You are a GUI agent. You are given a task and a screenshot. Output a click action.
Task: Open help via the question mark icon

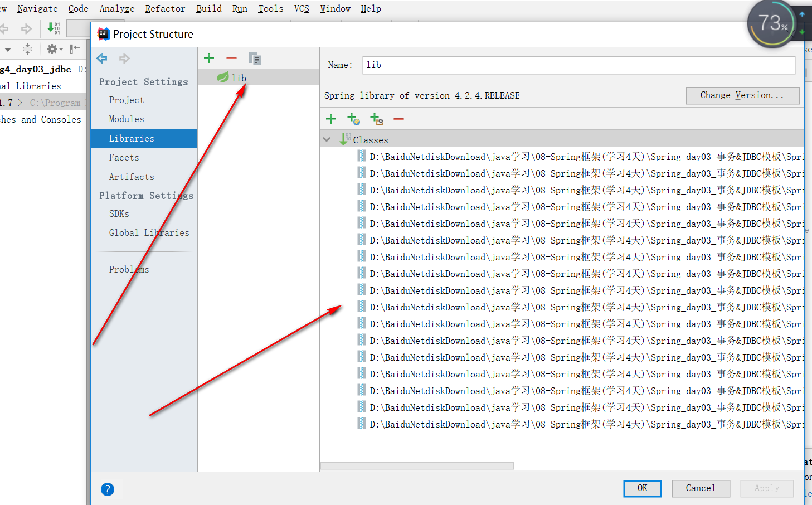108,489
